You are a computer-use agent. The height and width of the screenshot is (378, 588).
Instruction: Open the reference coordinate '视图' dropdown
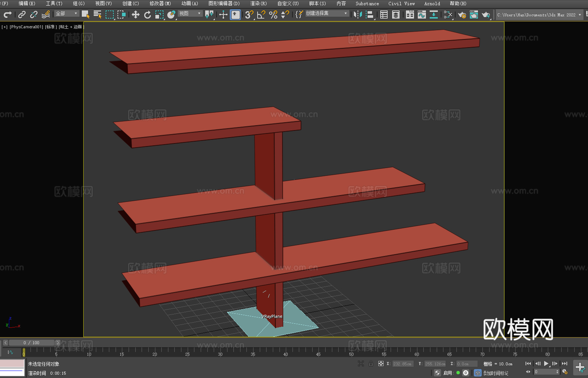[190, 13]
